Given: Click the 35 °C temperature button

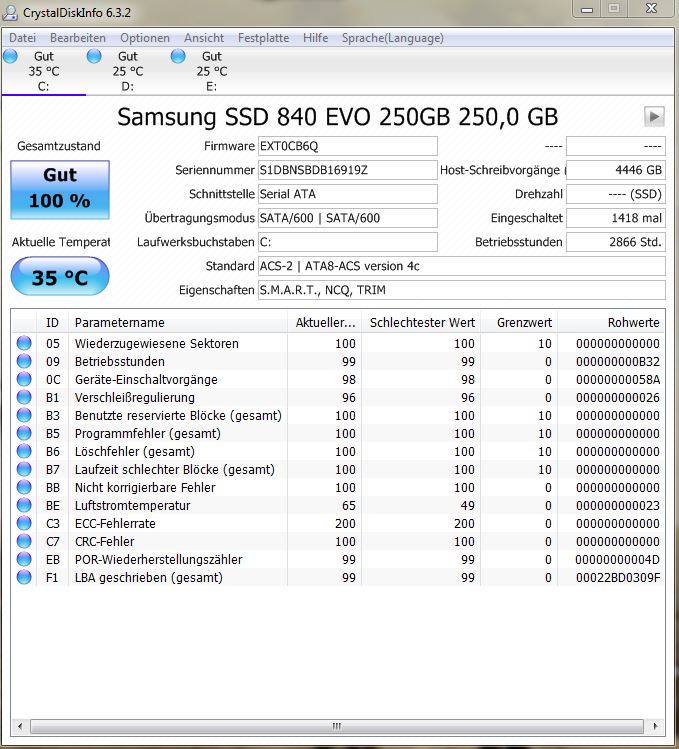Looking at the screenshot, I should 60,276.
